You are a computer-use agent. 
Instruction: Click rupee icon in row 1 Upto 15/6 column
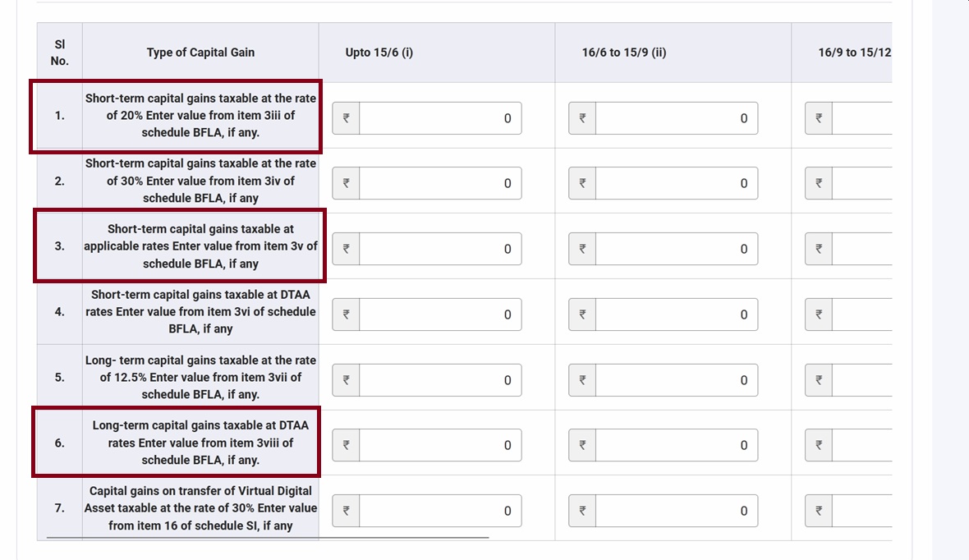point(346,118)
